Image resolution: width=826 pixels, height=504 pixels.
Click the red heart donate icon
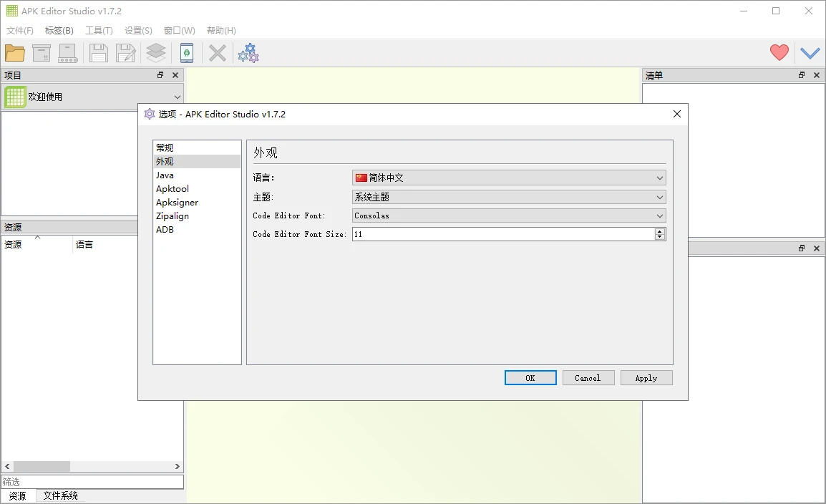[x=779, y=52]
